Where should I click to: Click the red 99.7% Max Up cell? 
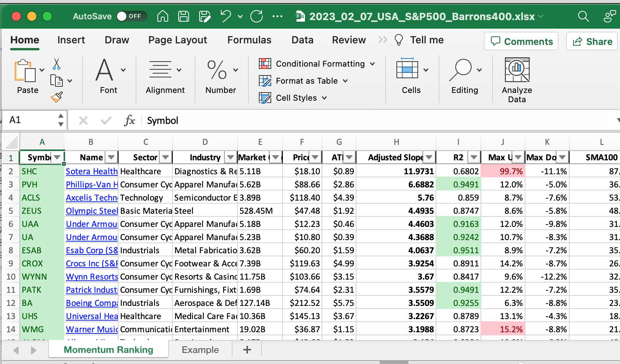click(x=503, y=171)
